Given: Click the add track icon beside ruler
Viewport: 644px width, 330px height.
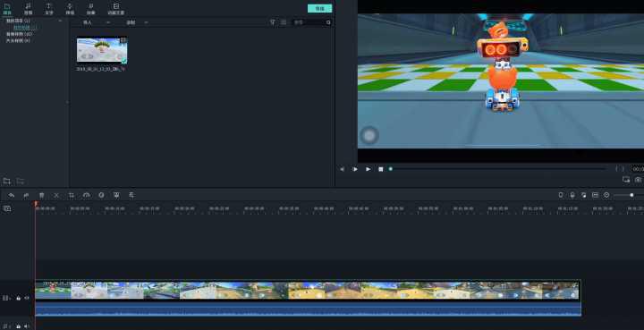Looking at the screenshot, I should click(7, 208).
